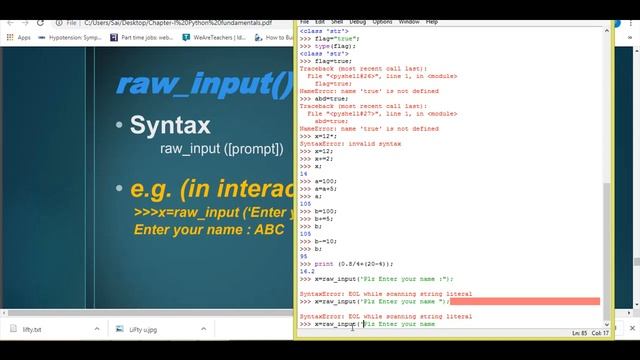Screen dimensions: 640x360
Task: Open the Help menu in IDLE
Action: [x=432, y=22]
